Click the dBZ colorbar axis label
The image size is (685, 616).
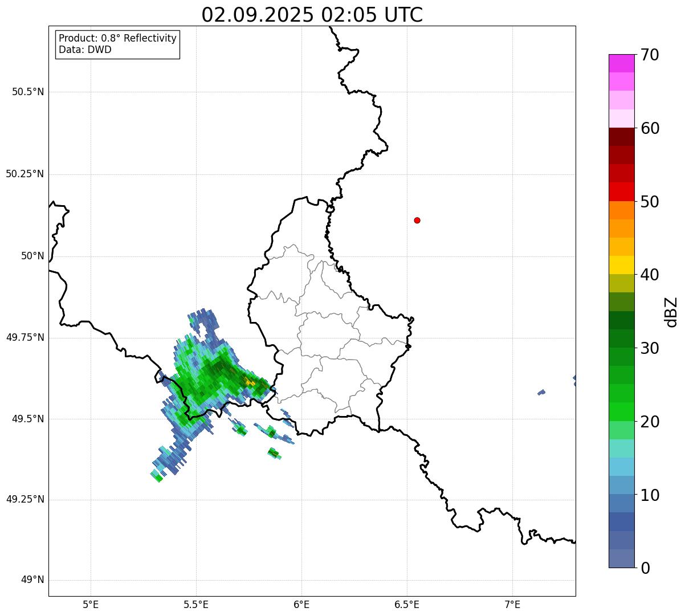tap(671, 312)
